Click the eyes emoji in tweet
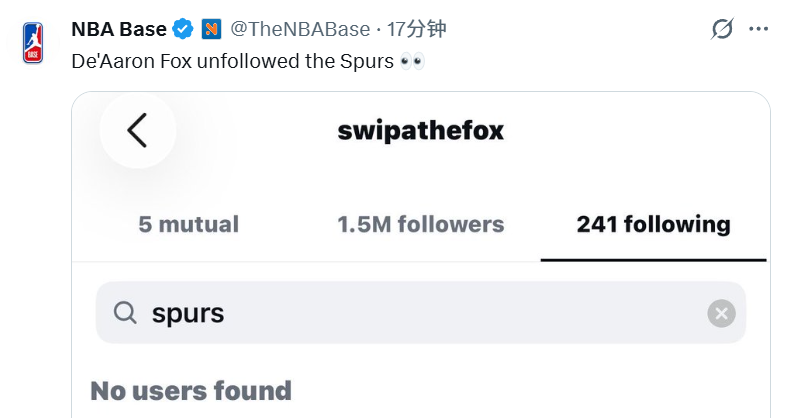The width and height of the screenshot is (788, 418). pos(412,61)
